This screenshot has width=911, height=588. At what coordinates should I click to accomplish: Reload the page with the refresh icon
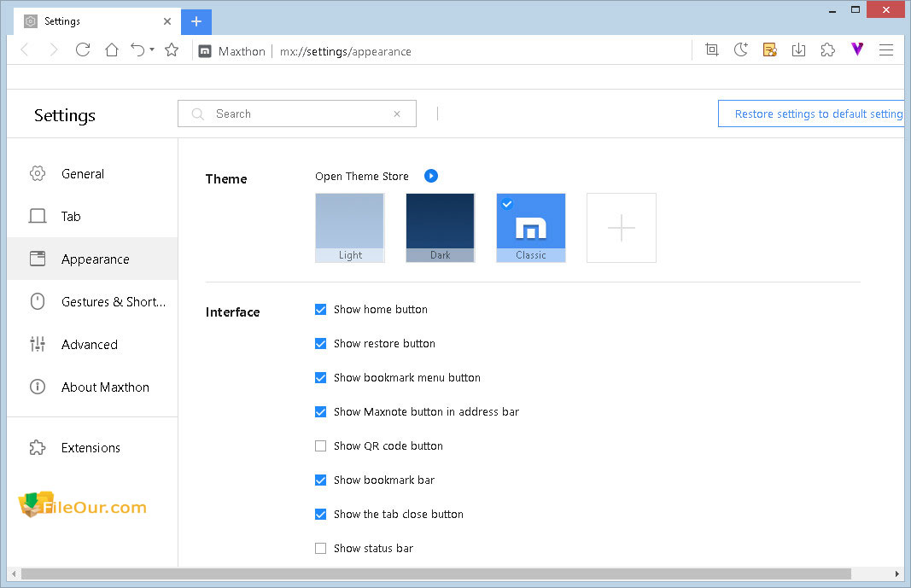click(83, 49)
